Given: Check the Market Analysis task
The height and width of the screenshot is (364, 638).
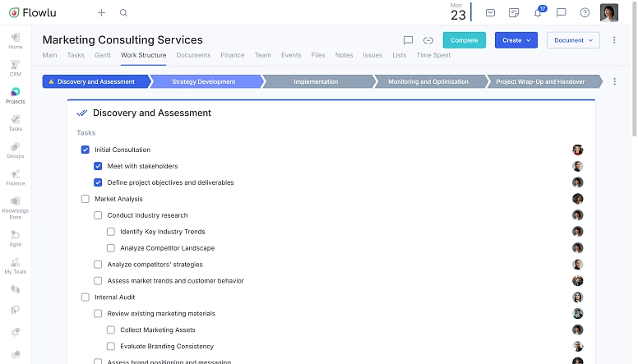Looking at the screenshot, I should 85,199.
